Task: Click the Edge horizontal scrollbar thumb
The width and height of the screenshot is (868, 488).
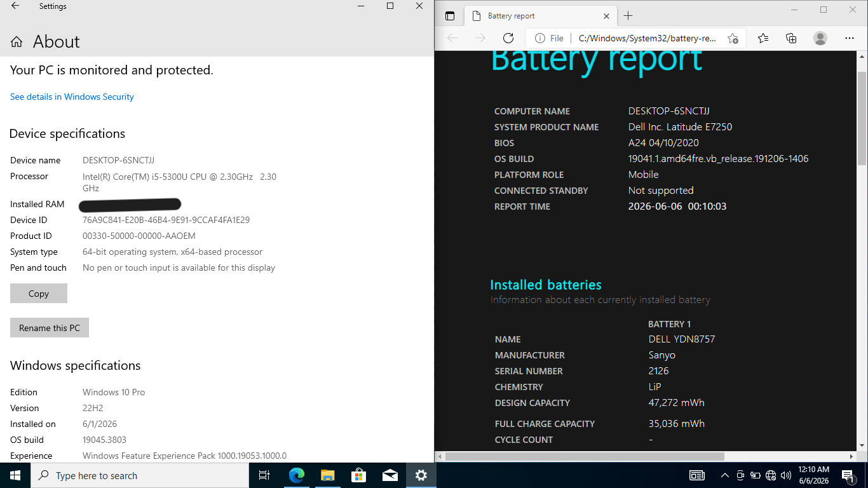Action: point(585,456)
